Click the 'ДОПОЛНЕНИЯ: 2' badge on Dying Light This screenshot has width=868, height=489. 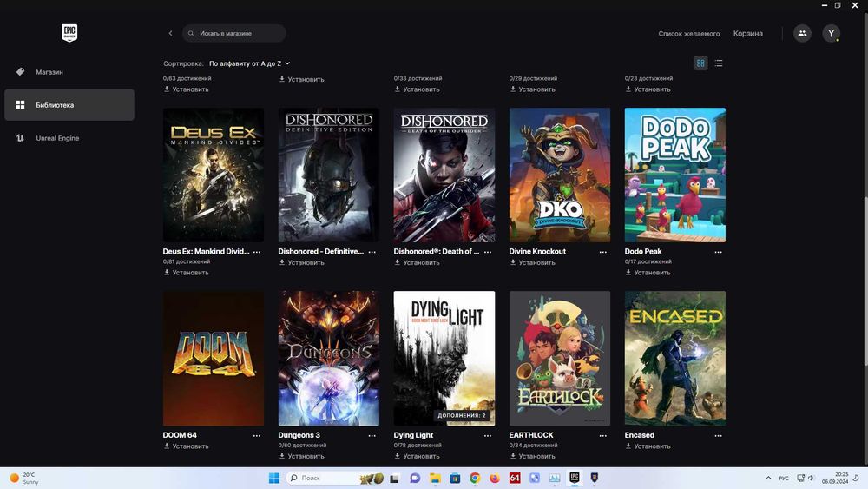[462, 415]
